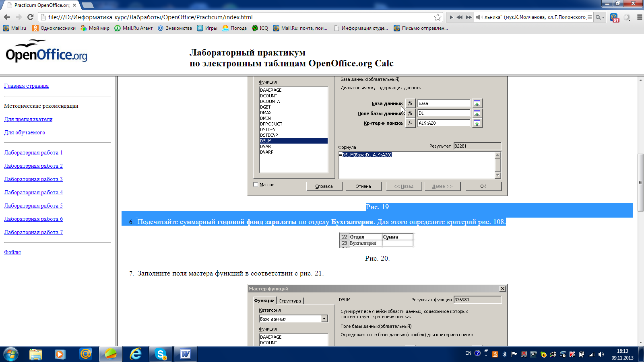The image size is (644, 362).
Task: Click the browser forward arrow
Action: [19, 17]
